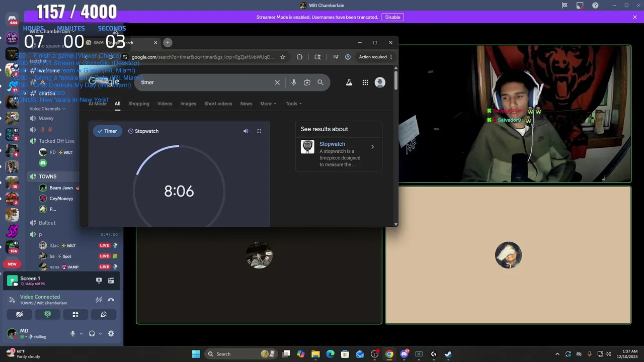Open the Stopwatch knowledge link

pos(332,144)
